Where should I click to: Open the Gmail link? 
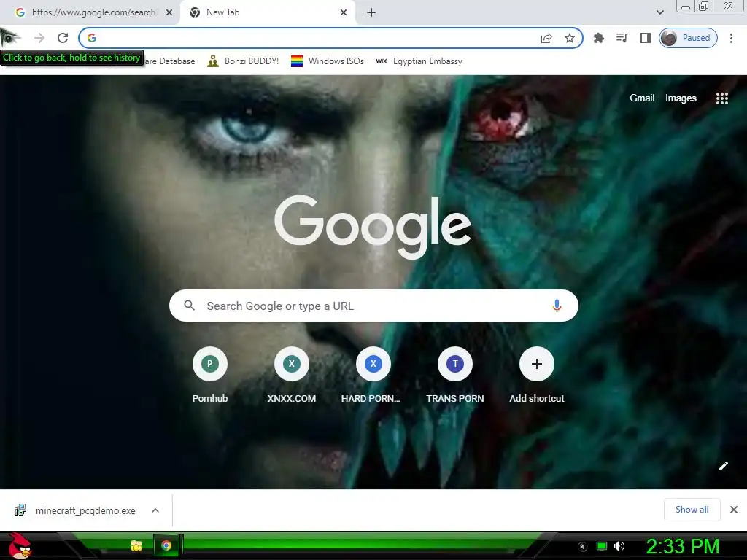click(642, 98)
